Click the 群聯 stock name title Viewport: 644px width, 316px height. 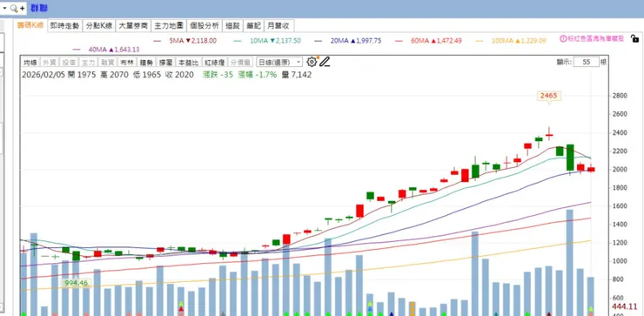tap(39, 8)
